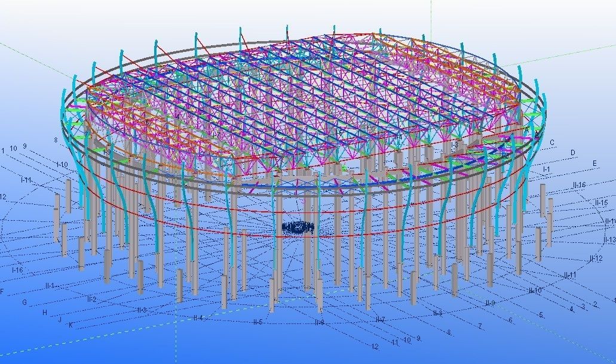The width and height of the screenshot is (616, 364).
Task: Click the dark blue object at model center
Action: [298, 228]
